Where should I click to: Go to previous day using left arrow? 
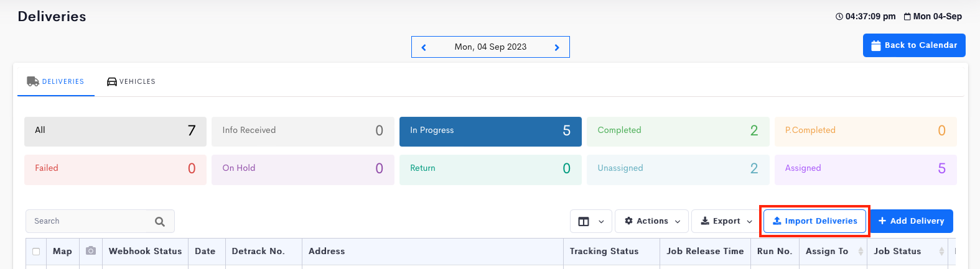(x=424, y=47)
